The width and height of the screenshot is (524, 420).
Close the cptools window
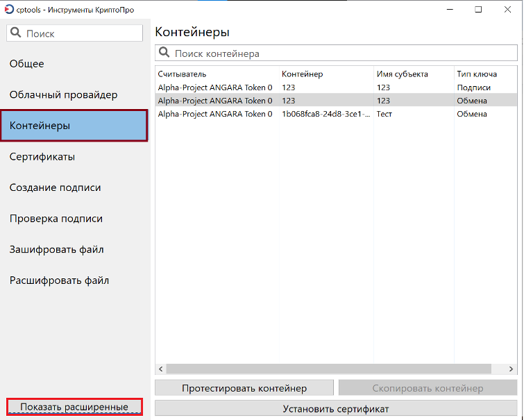point(507,9)
